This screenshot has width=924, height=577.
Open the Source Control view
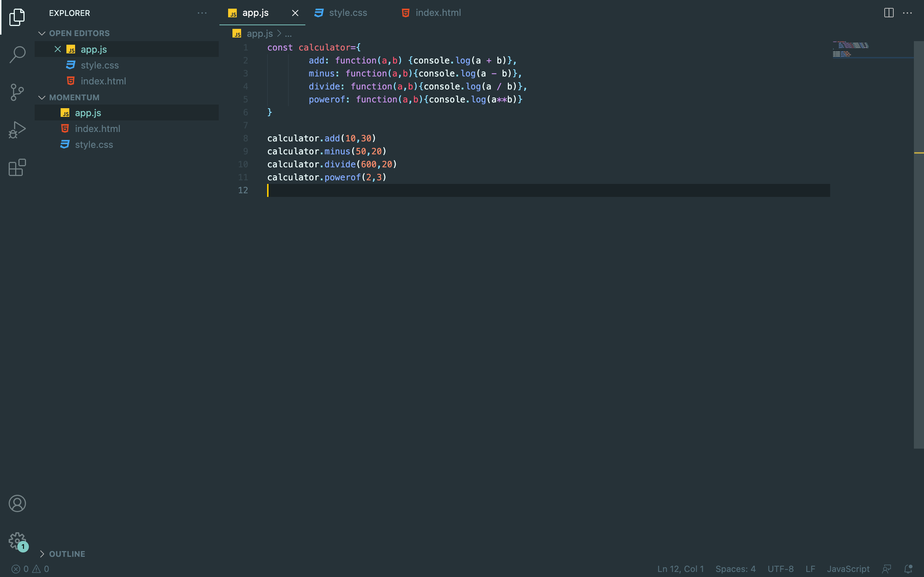tap(17, 92)
